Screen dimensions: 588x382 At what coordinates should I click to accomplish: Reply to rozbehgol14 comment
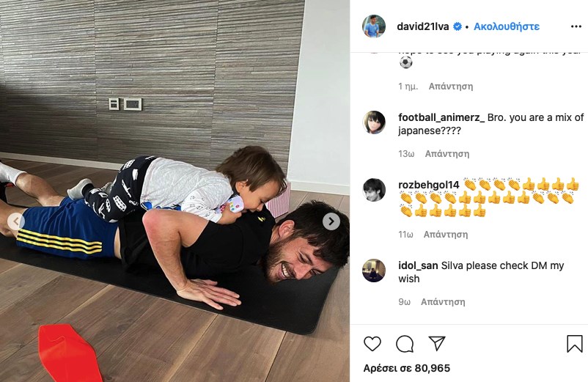click(446, 235)
